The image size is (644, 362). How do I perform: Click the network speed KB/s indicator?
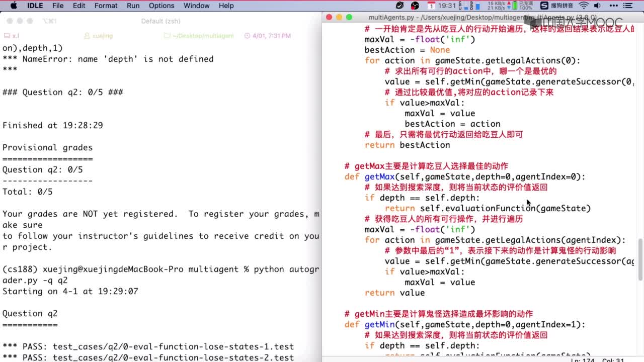click(497, 6)
